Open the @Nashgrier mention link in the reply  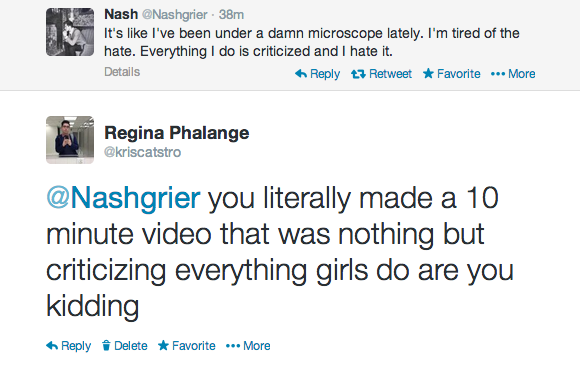click(123, 198)
